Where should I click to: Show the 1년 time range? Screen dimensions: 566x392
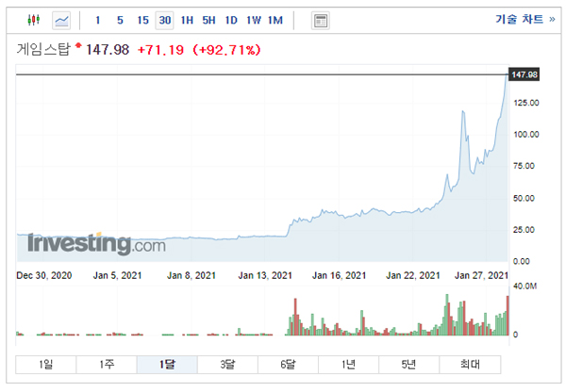pyautogui.click(x=348, y=365)
